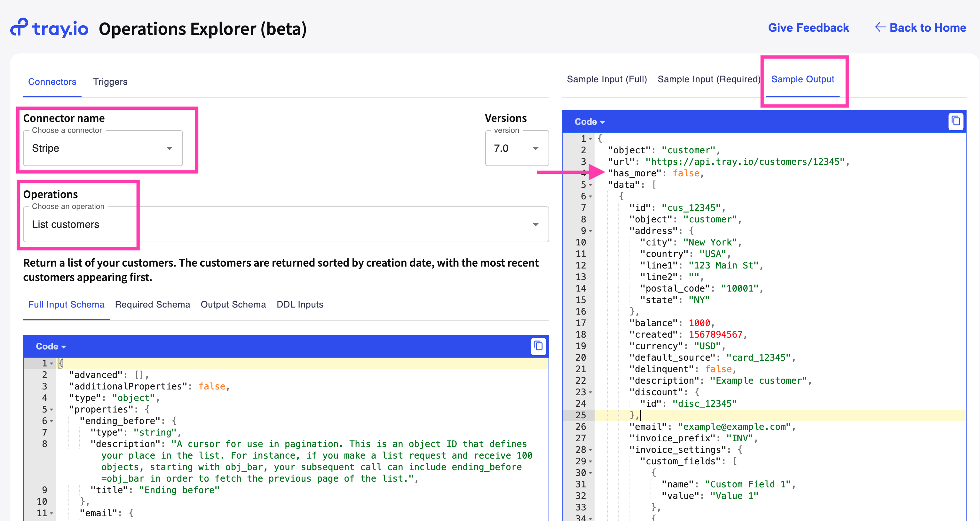Open Code menu above input schema
This screenshot has width=980, height=521.
point(51,346)
